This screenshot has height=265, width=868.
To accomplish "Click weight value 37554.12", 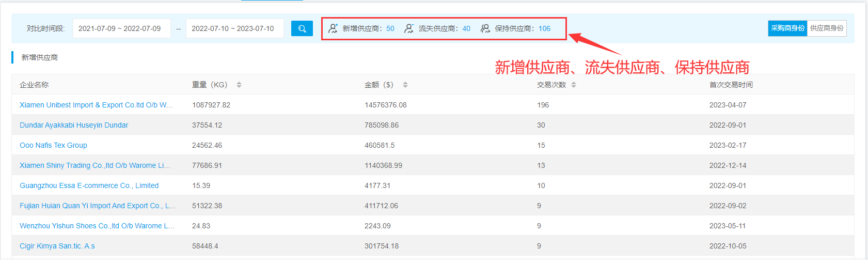I will click(207, 125).
